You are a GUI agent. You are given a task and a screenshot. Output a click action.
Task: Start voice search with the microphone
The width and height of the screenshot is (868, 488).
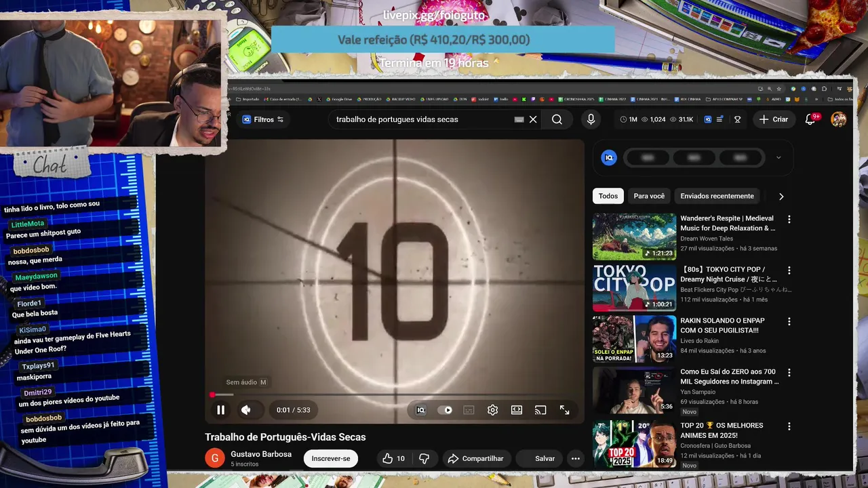coord(591,119)
